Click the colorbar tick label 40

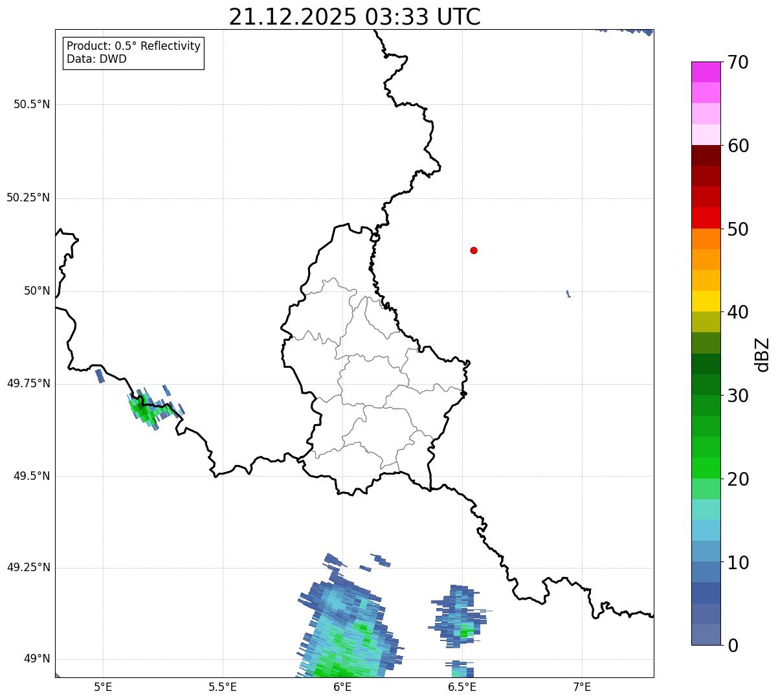737,312
